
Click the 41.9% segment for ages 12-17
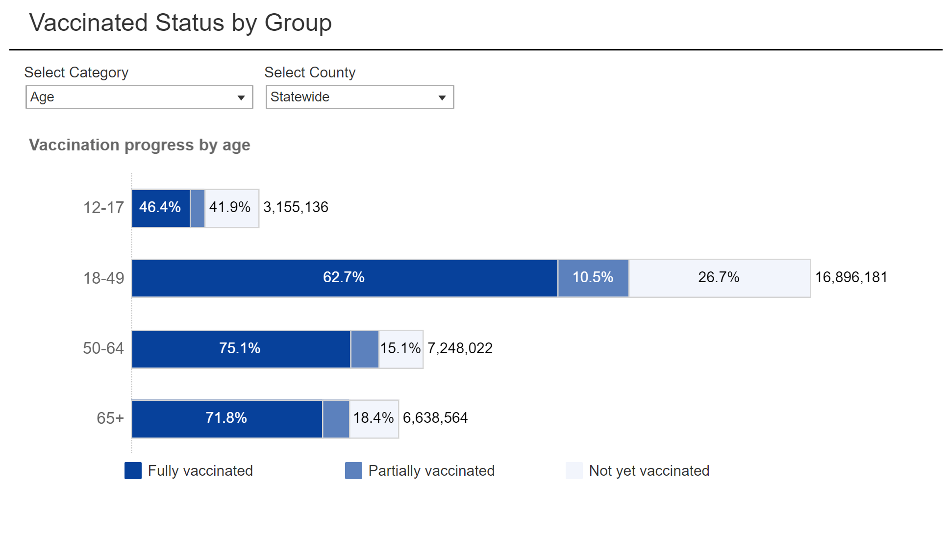231,208
